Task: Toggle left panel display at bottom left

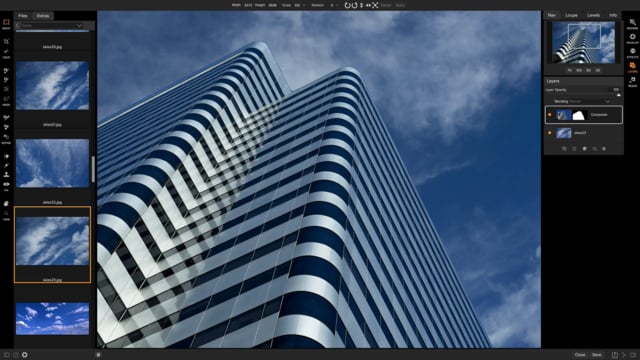Action: [x=7, y=355]
